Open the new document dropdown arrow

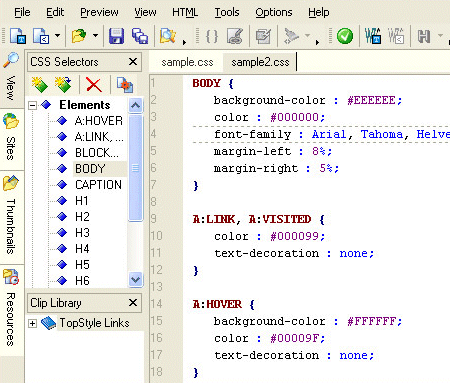point(57,35)
